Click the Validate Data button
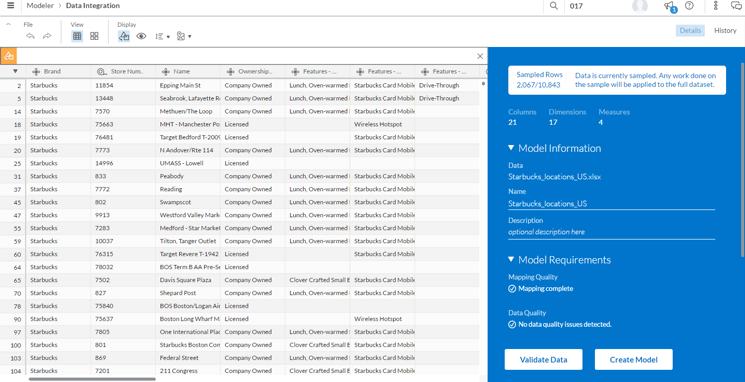This screenshot has height=382, width=745. (x=544, y=360)
